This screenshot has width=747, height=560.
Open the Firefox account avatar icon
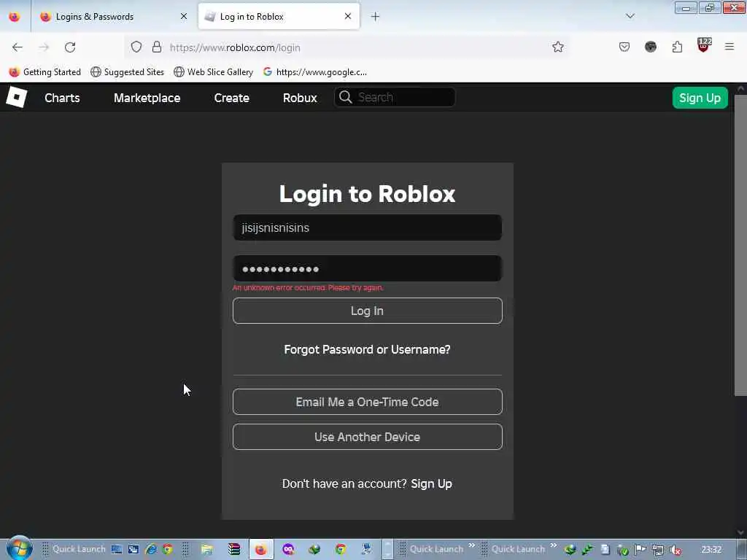[650, 47]
